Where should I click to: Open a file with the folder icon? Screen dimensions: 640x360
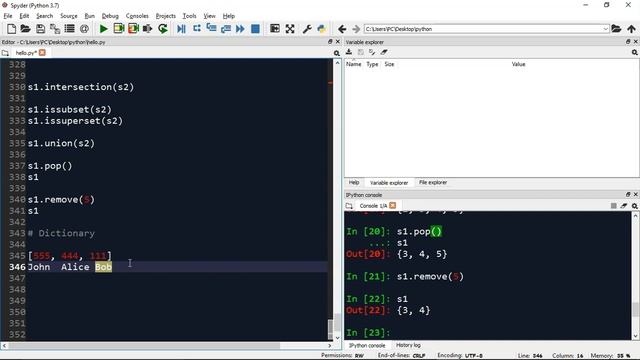pyautogui.click(x=25, y=29)
